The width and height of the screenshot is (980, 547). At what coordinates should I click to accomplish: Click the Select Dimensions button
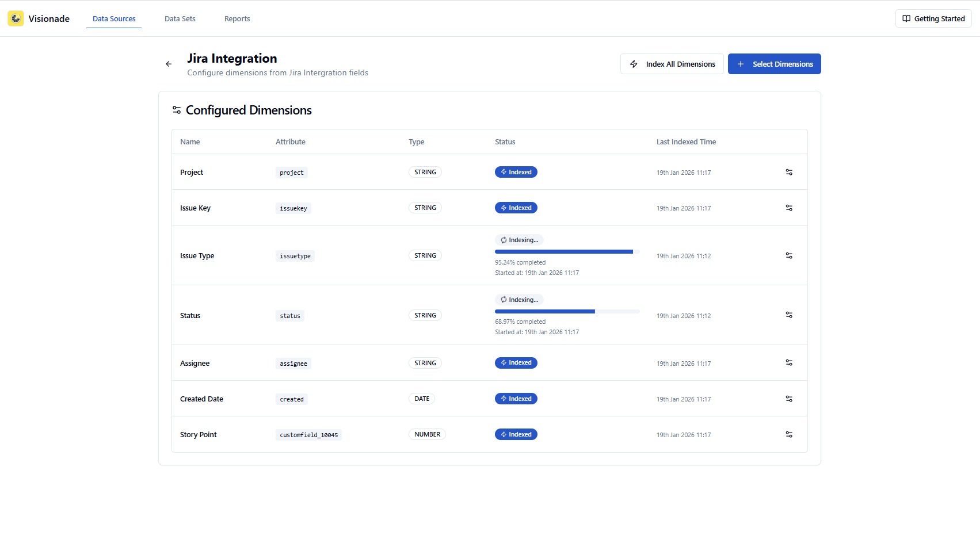coord(774,64)
